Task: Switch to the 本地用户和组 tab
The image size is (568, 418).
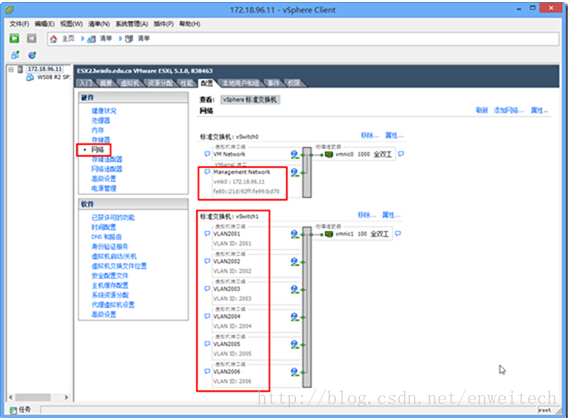Action: (x=241, y=83)
